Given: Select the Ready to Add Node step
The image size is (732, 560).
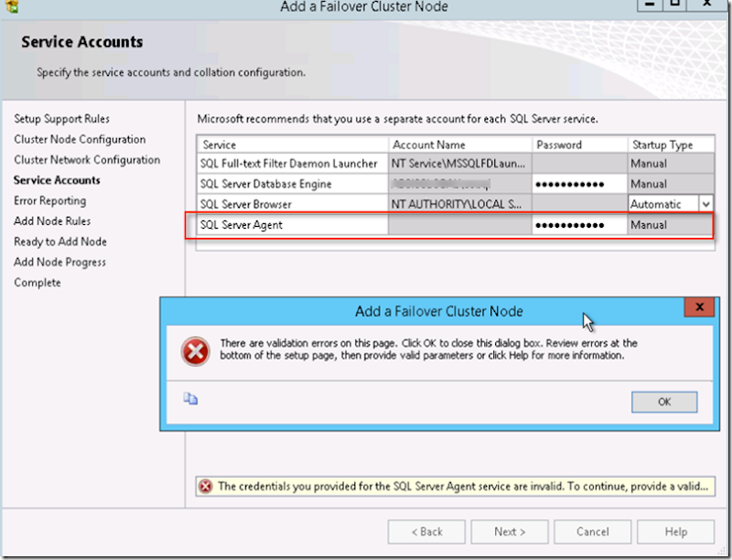Looking at the screenshot, I should 60,242.
